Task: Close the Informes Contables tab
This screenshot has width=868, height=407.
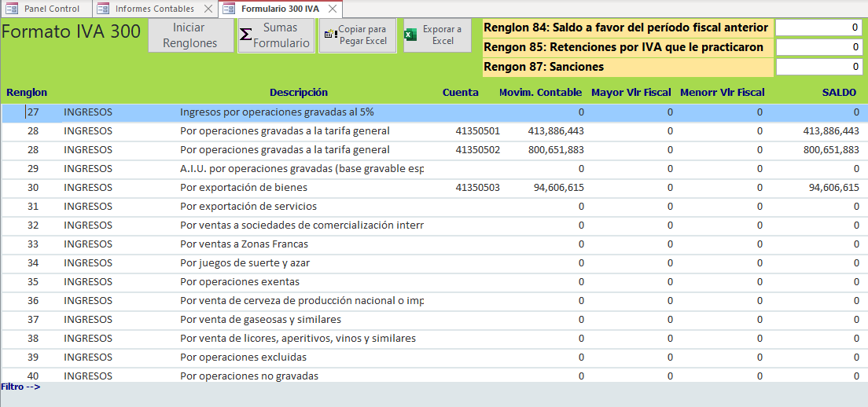Action: [x=208, y=9]
